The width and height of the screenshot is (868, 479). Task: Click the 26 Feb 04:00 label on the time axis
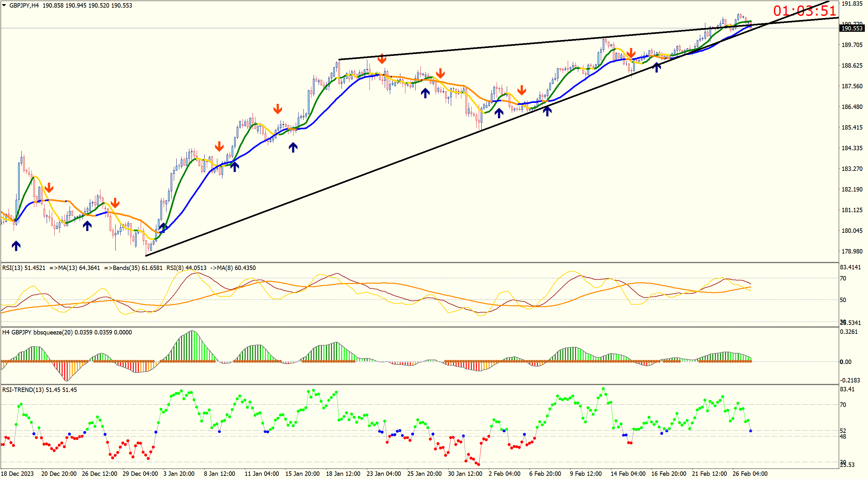[x=750, y=474]
